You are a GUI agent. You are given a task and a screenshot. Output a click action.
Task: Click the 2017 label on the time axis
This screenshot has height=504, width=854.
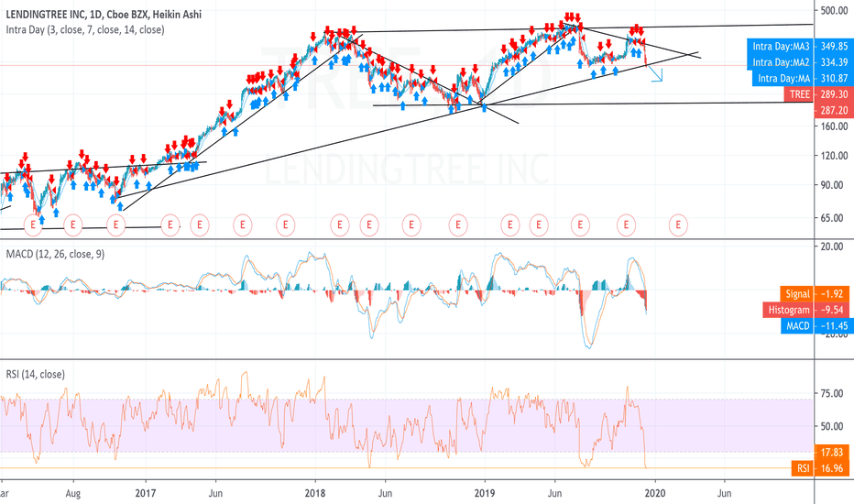(146, 493)
